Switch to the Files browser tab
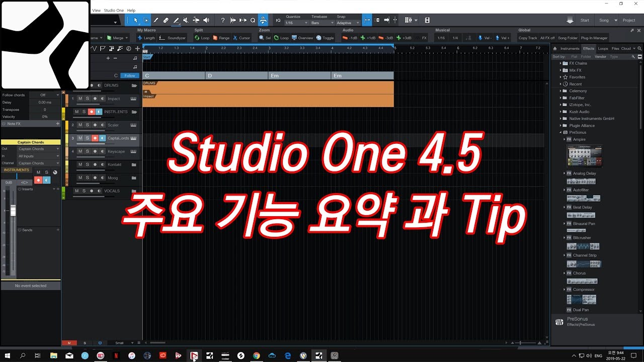 click(615, 49)
